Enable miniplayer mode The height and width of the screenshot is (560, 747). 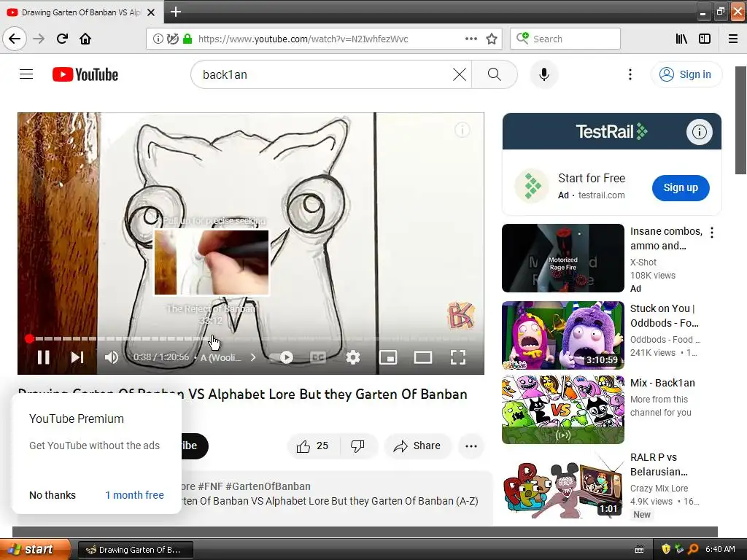[388, 357]
